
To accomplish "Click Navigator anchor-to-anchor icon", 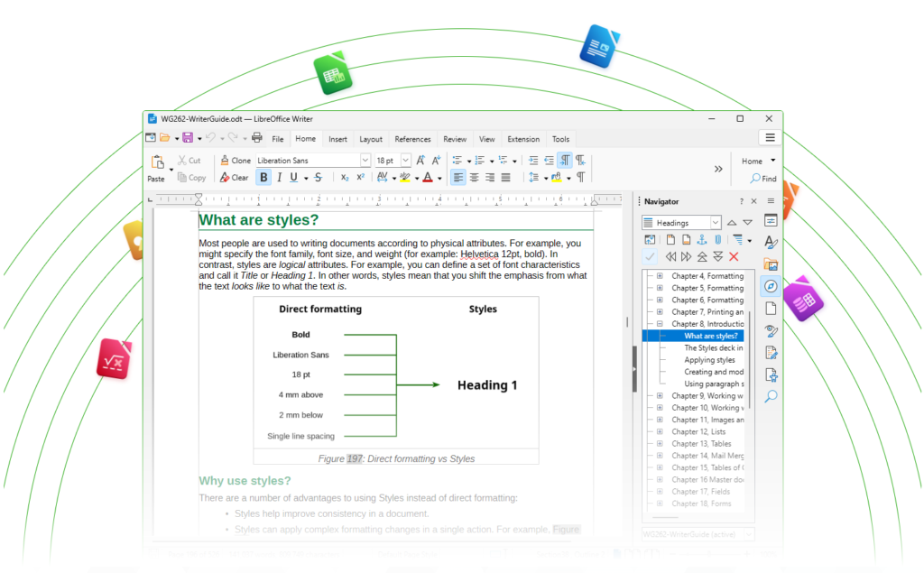I will click(702, 239).
